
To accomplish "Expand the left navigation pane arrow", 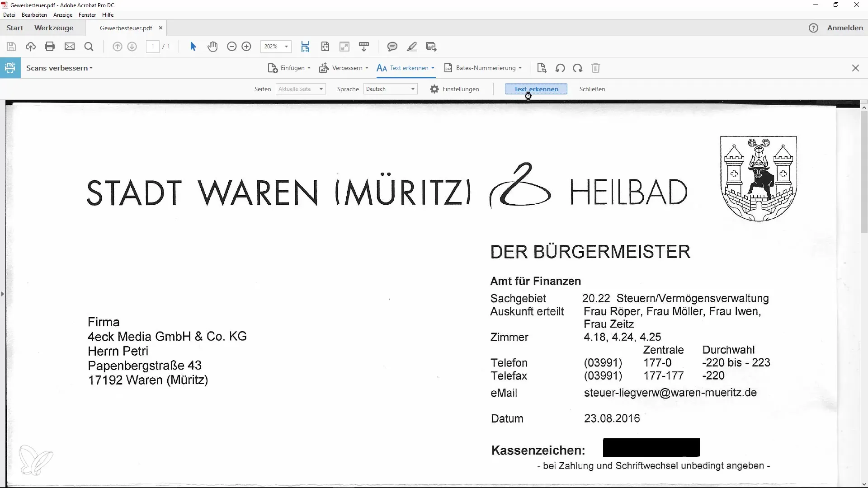I will (3, 294).
